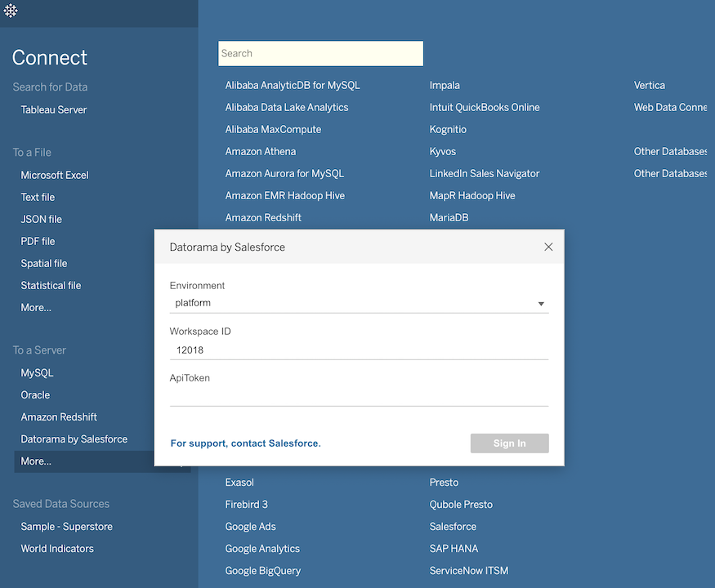Select MySQL in To a Server
The width and height of the screenshot is (715, 588).
(x=37, y=373)
